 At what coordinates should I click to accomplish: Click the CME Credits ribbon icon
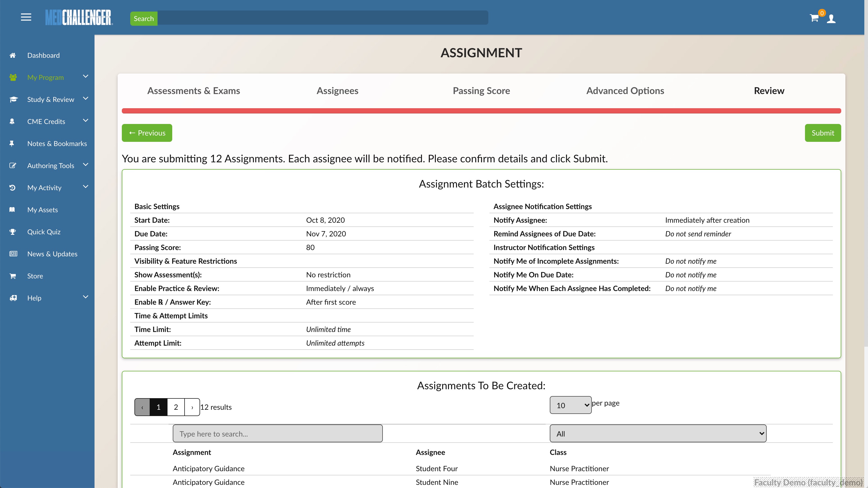pos(12,121)
